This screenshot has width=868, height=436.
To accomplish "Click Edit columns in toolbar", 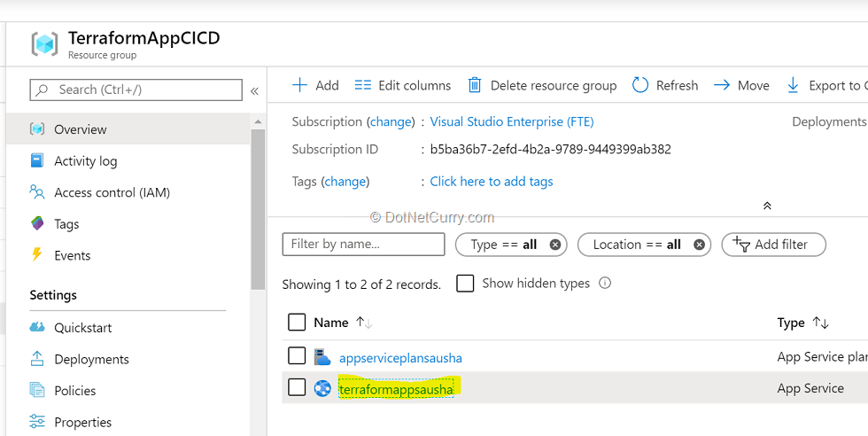I will [403, 85].
